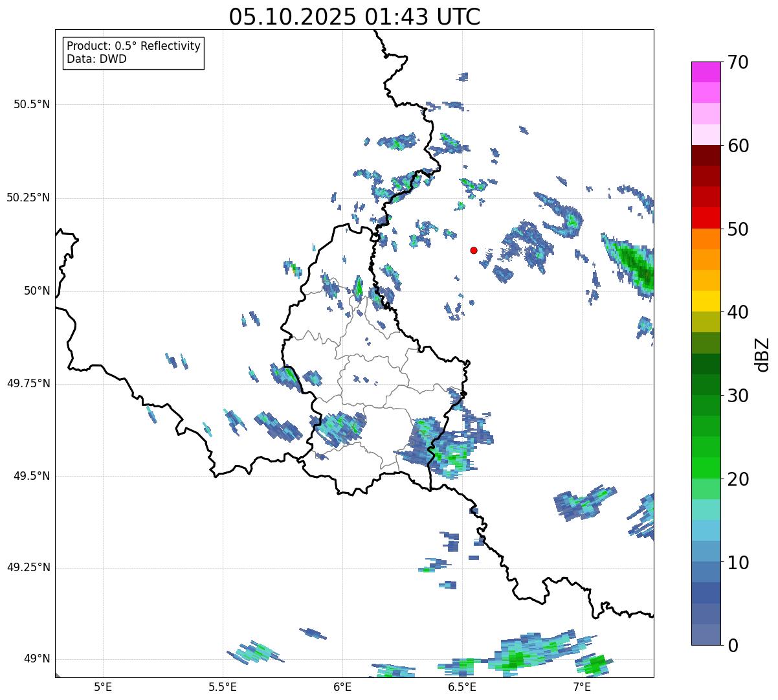The width and height of the screenshot is (778, 700).
Task: Click the magenta swatch at top of colorbar
Action: click(706, 72)
